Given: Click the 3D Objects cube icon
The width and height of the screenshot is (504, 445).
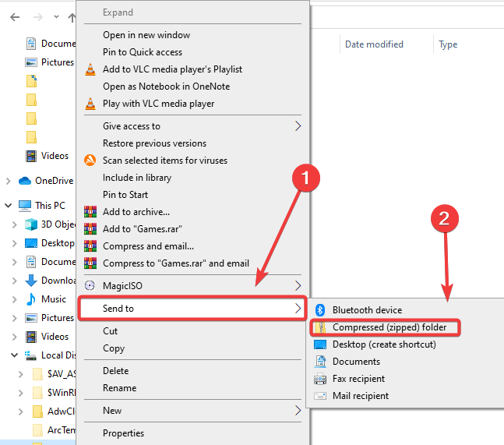Looking at the screenshot, I should (31, 224).
